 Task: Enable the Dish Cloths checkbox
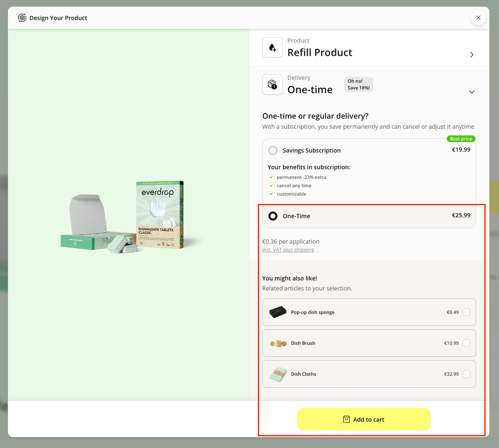click(466, 374)
